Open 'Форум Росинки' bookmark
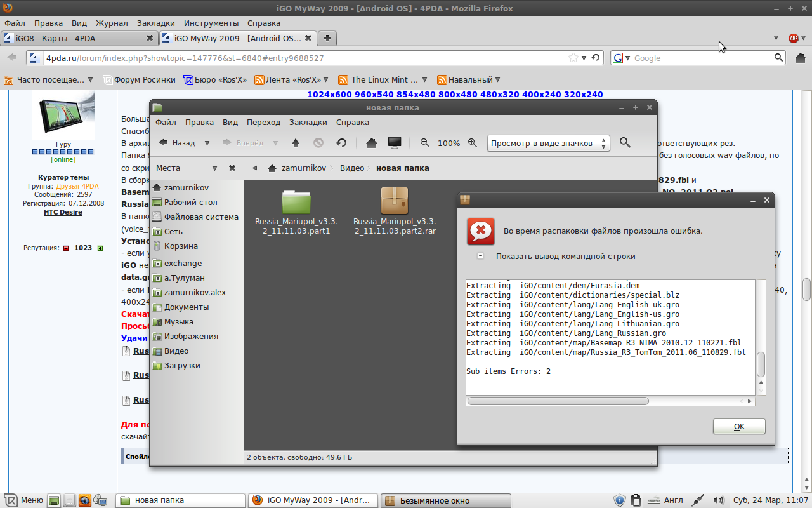The width and height of the screenshot is (812, 508). pyautogui.click(x=140, y=80)
